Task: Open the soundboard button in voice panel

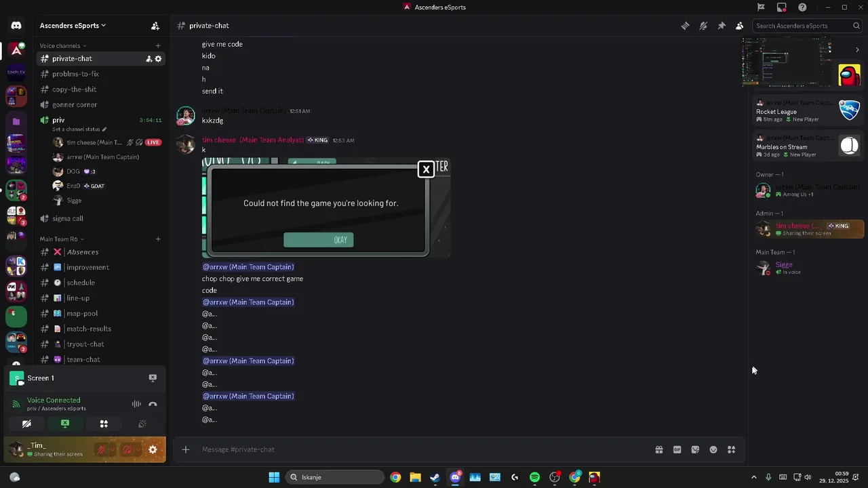Action: 142,424
